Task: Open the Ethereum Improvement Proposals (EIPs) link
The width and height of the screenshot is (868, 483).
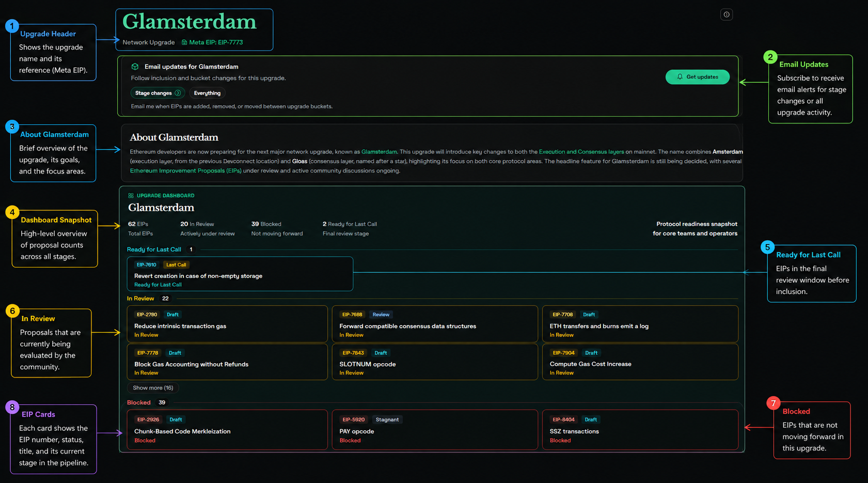Action: [185, 170]
